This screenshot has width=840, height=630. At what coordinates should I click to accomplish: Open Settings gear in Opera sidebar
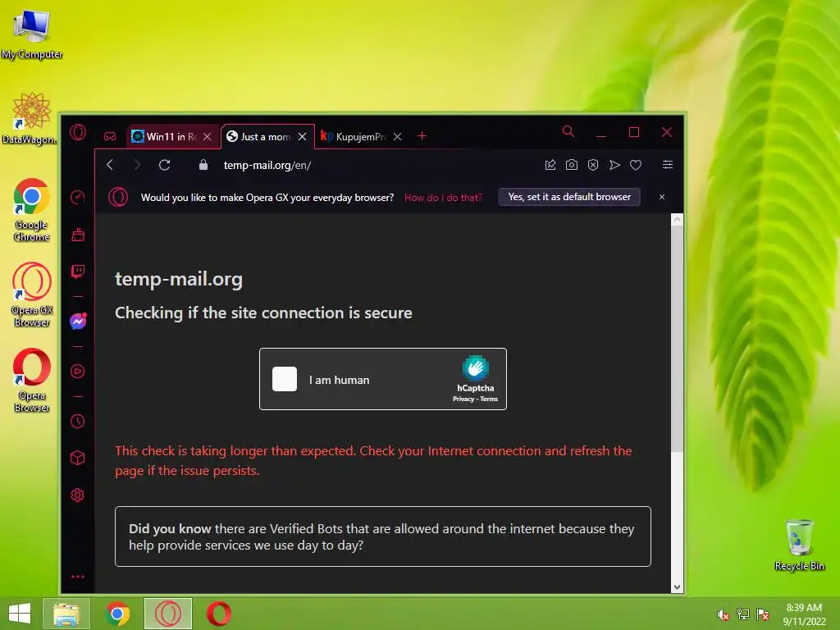coord(78,495)
